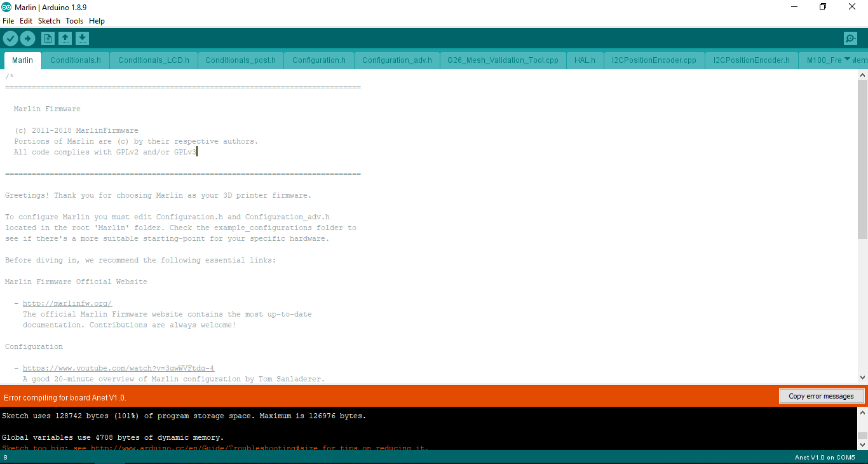Select the G26_Mesh_Validation_Tool.cpp tab
The image size is (868, 464).
pos(503,60)
